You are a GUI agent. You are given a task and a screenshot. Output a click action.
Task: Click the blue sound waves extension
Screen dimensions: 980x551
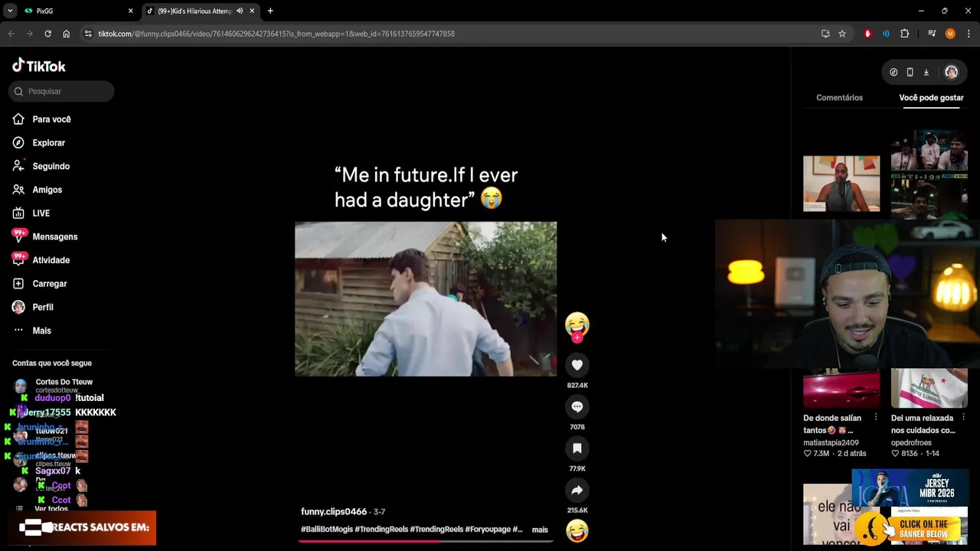[886, 34]
